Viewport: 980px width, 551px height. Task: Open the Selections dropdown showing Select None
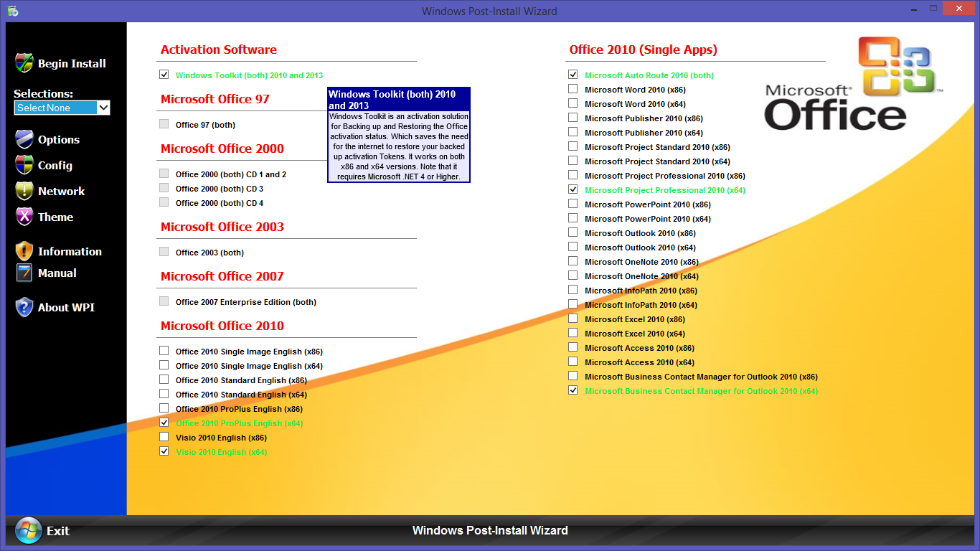[62, 107]
